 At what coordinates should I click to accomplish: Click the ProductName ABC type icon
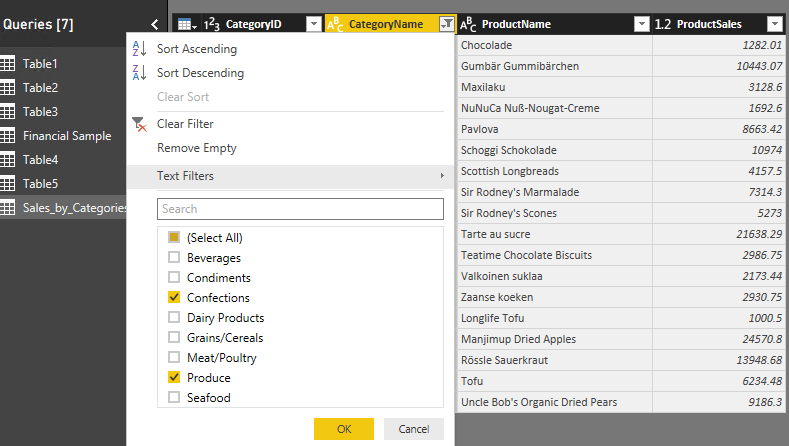(x=468, y=24)
